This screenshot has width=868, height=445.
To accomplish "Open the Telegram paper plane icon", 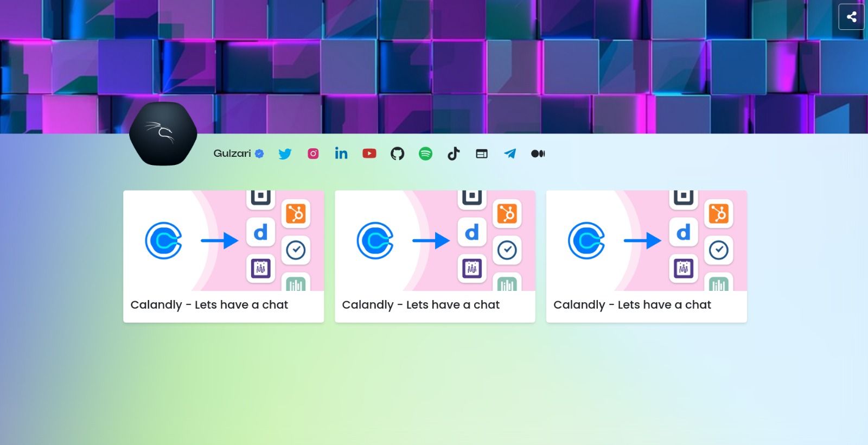I will tap(510, 154).
